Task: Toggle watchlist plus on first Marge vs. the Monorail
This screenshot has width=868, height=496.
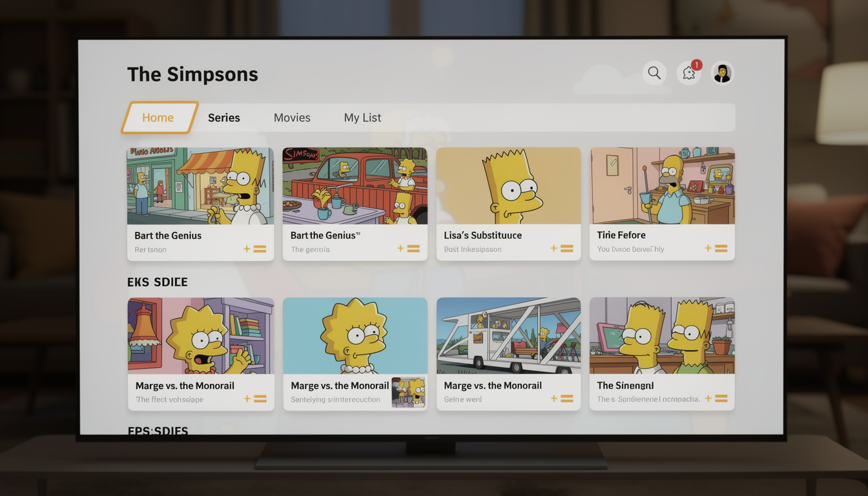Action: point(246,398)
